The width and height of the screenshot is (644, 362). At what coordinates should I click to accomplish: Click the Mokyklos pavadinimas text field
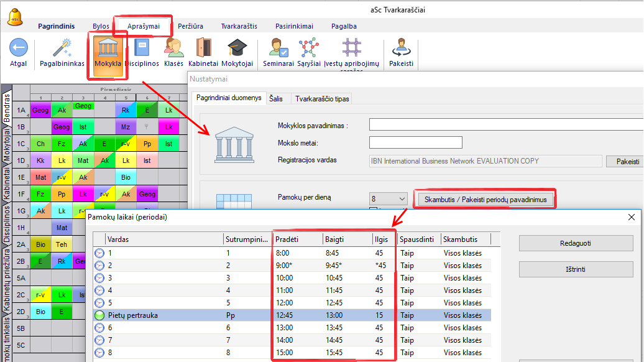505,125
